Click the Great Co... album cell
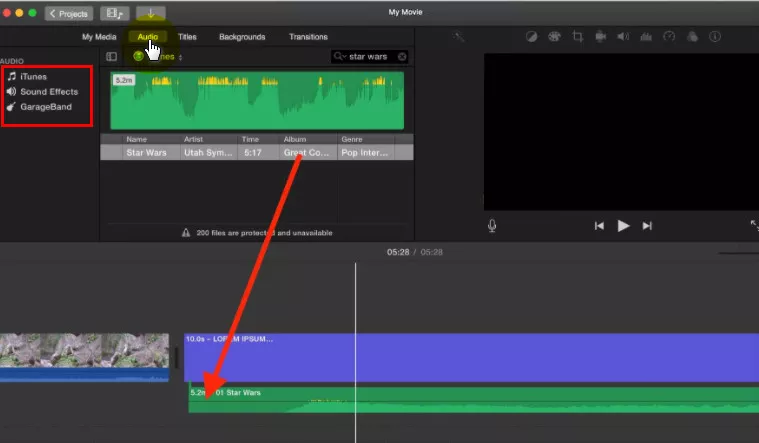 [306, 153]
